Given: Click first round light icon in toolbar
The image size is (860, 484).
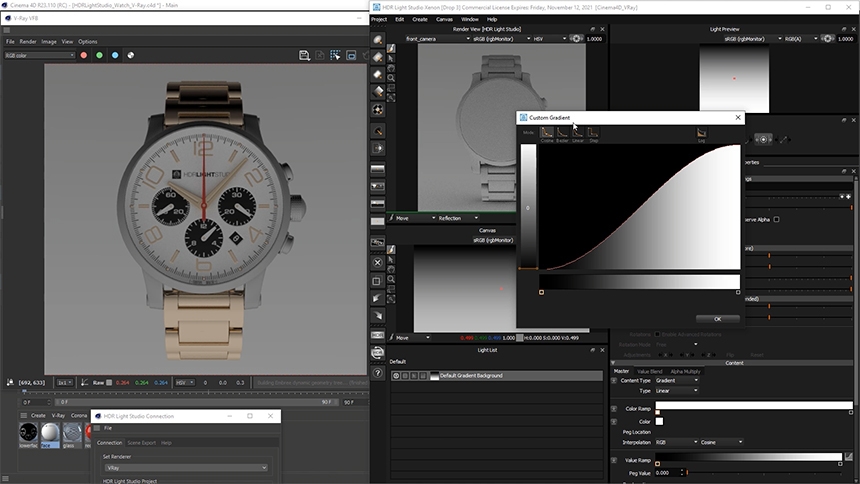Looking at the screenshot, I should (378, 40).
